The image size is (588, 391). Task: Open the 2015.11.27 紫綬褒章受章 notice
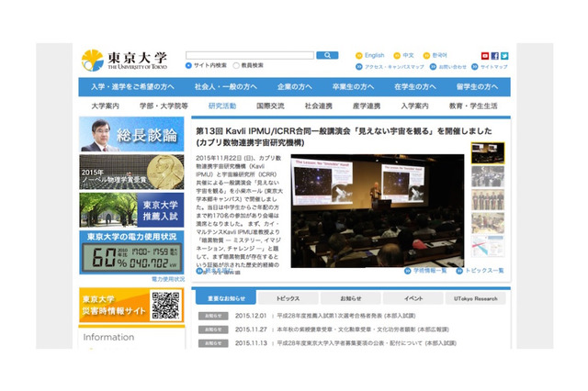(x=363, y=330)
